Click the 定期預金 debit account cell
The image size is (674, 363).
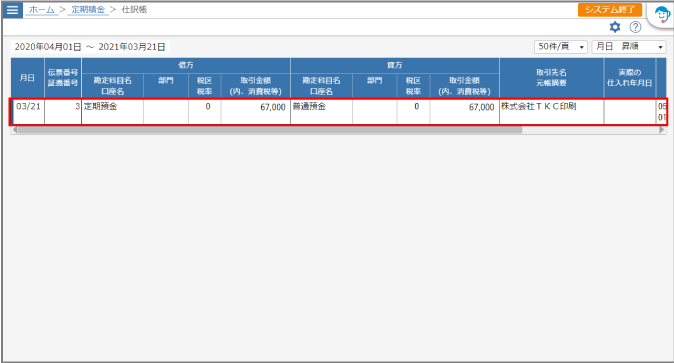point(113,112)
